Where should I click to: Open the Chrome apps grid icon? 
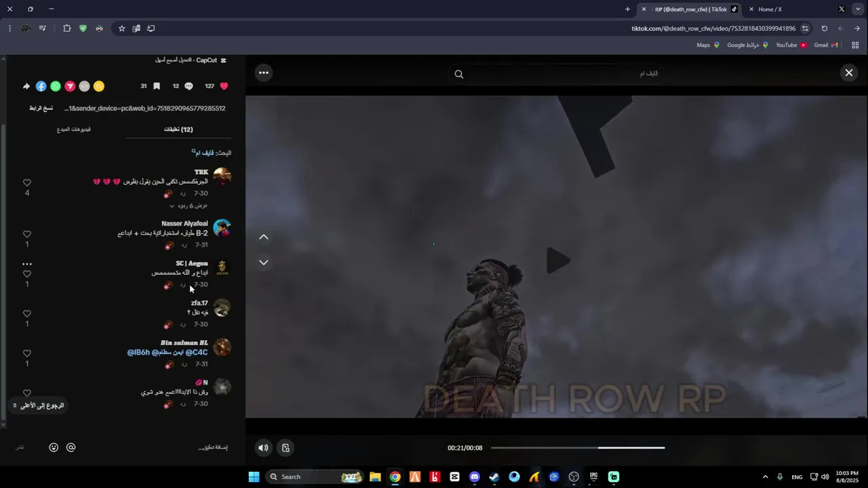tap(855, 45)
